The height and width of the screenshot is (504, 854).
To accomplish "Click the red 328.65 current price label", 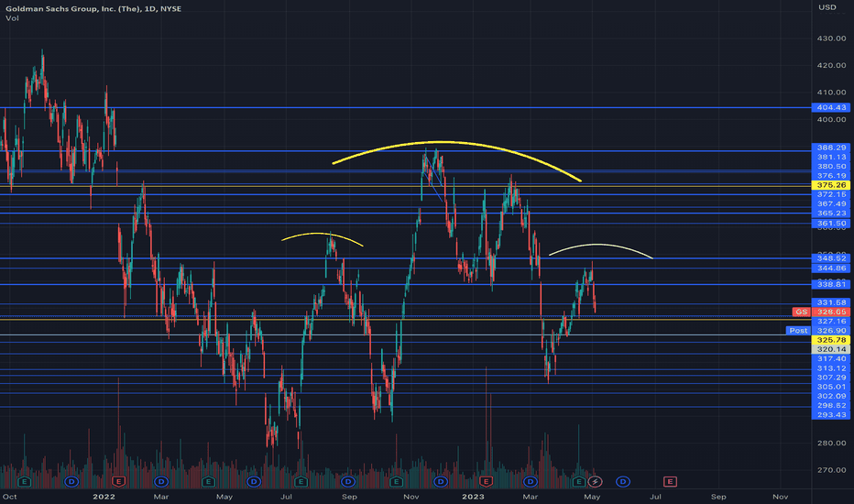I will click(831, 312).
